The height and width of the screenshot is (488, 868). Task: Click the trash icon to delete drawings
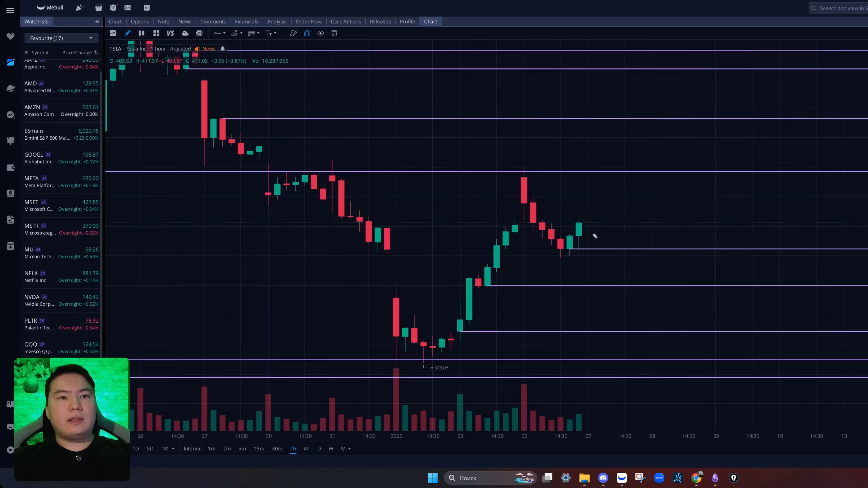point(334,33)
